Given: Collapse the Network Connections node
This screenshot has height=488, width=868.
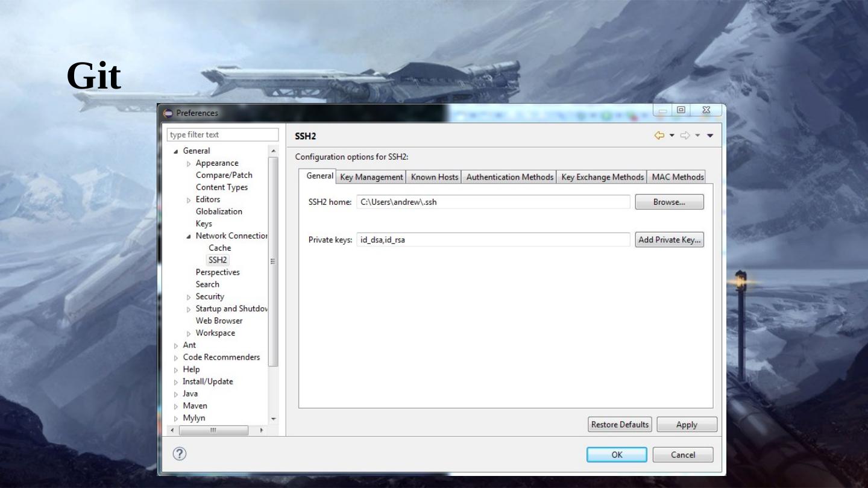Looking at the screenshot, I should [189, 236].
